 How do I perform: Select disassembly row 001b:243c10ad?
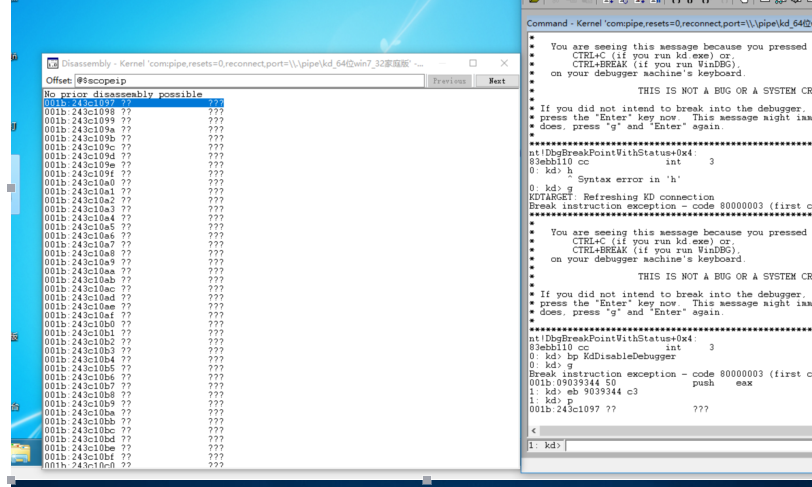coord(134,297)
